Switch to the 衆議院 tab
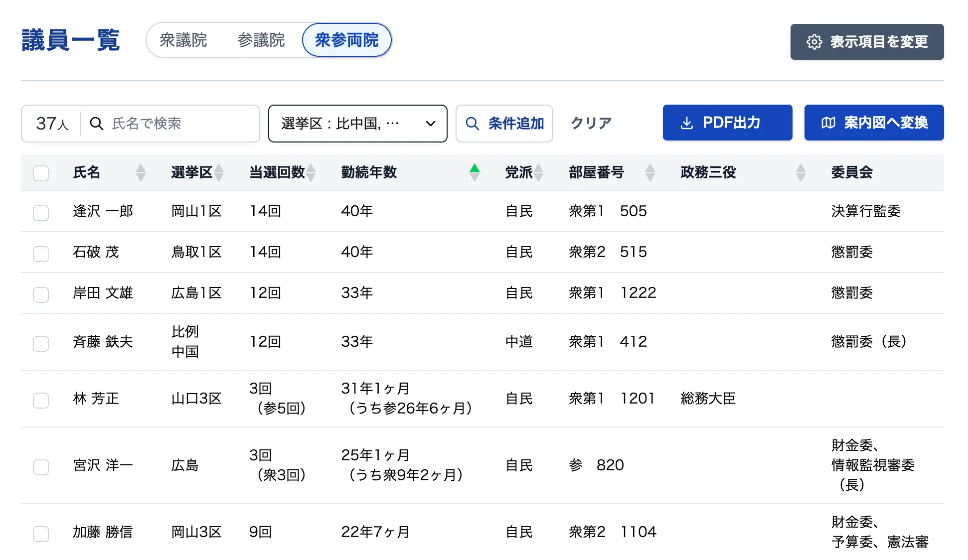968x560 pixels. click(183, 40)
